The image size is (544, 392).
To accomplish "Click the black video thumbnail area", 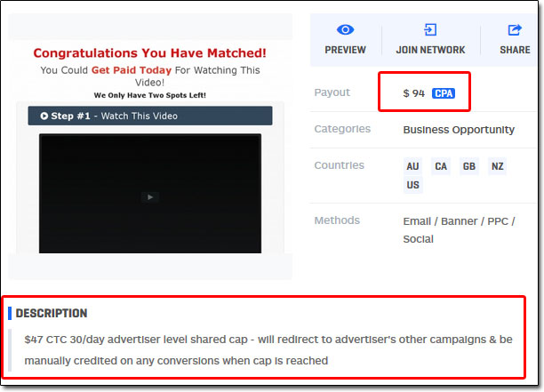I will coord(150,194).
